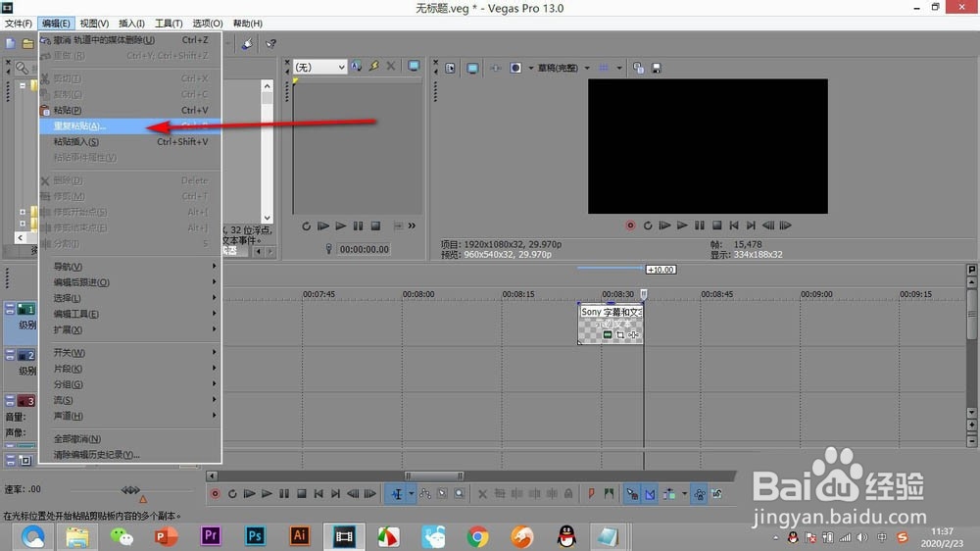Click the 速率 rate slider handle
This screenshot has height=551, width=980.
130,489
